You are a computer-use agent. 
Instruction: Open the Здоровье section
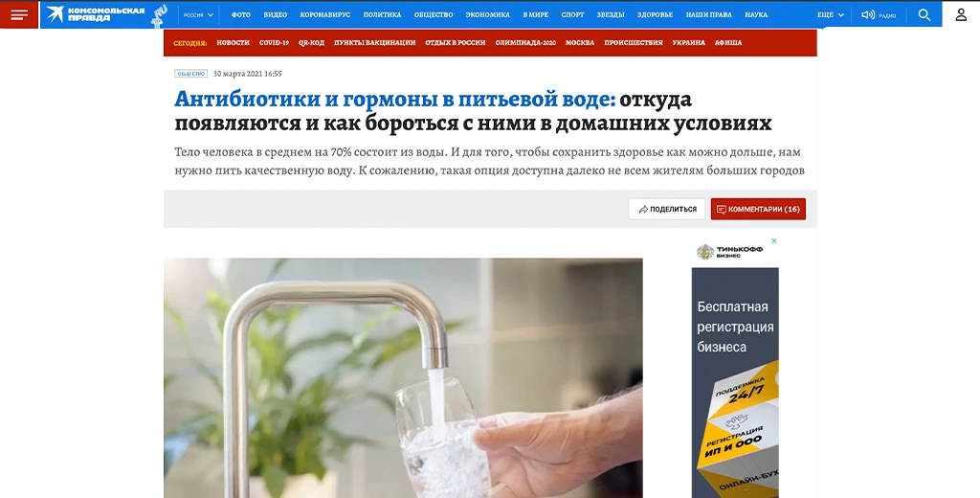[x=655, y=15]
